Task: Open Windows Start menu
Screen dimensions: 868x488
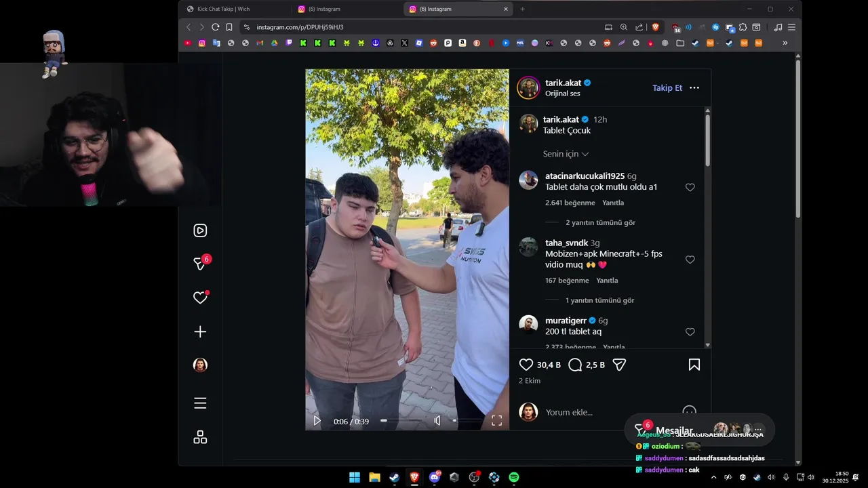Action: pos(355,477)
